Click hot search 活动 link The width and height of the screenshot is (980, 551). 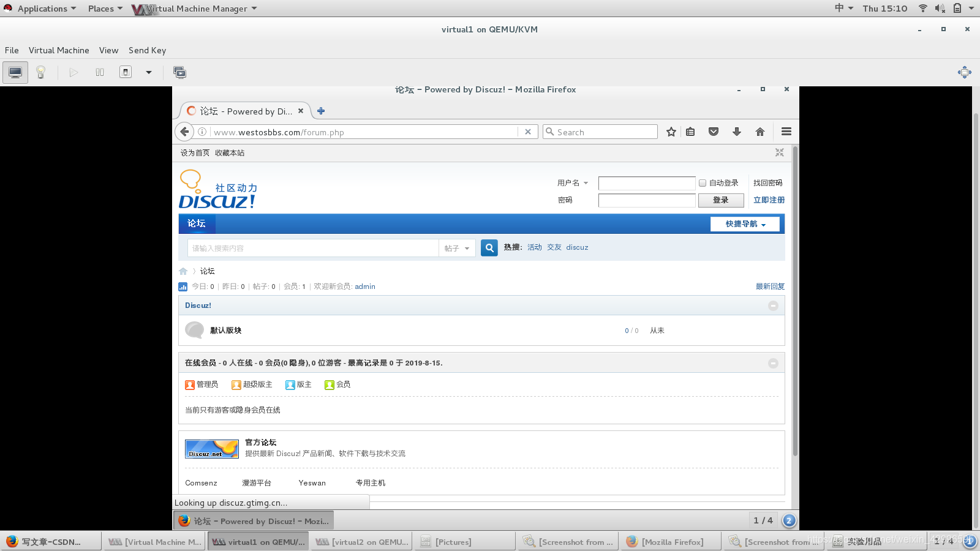(535, 247)
